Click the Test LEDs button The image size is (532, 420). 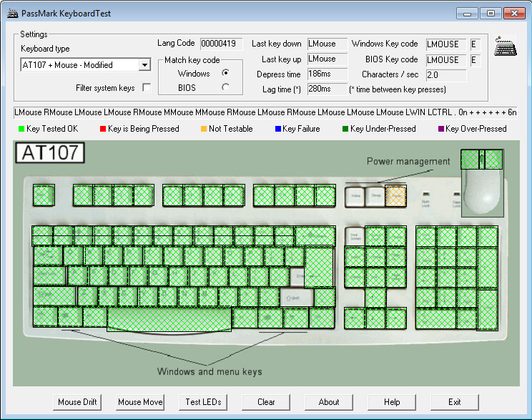203,402
